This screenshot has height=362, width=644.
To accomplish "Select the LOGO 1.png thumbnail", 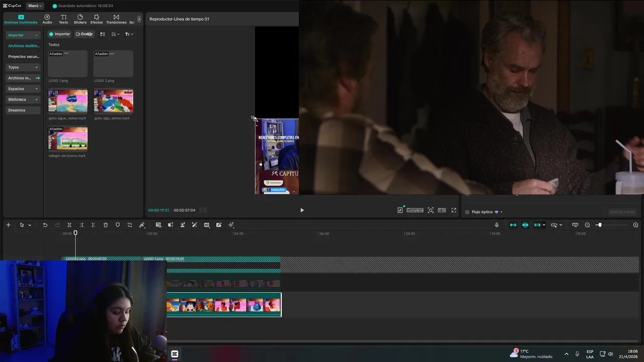I will 67,63.
